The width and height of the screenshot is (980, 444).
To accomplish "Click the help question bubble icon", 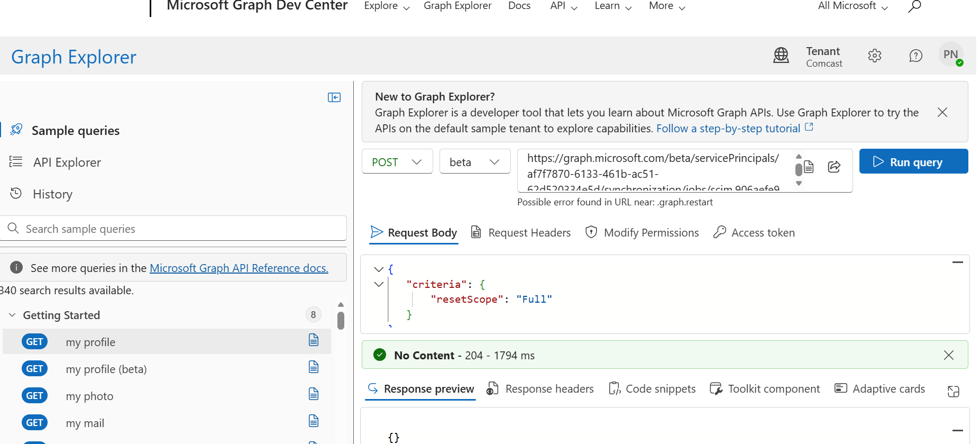I will tap(915, 56).
